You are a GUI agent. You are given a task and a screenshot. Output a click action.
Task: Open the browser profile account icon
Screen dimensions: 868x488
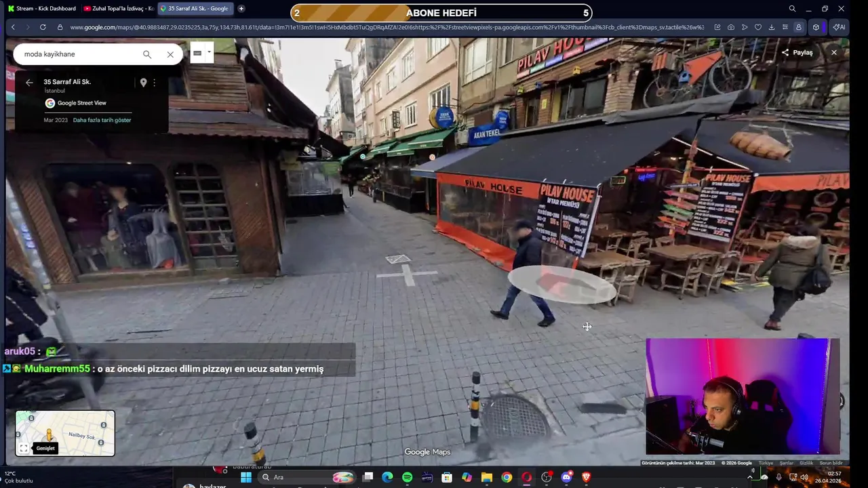coord(799,27)
